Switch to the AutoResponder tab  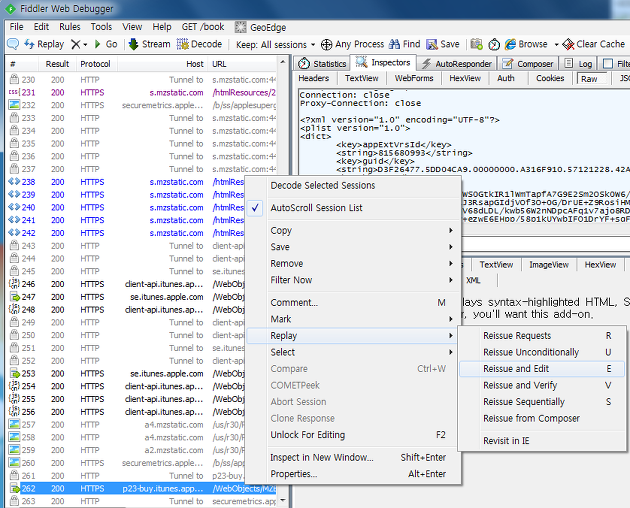pyautogui.click(x=456, y=64)
